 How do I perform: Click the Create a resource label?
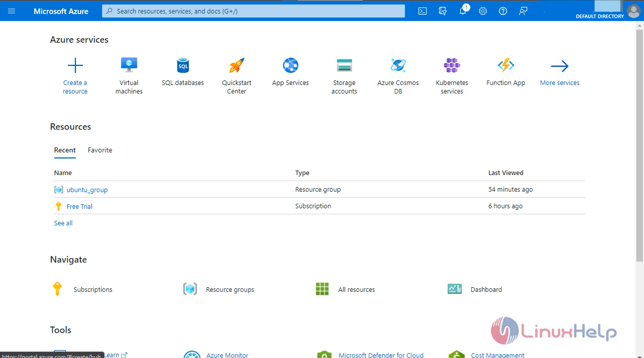(x=75, y=87)
